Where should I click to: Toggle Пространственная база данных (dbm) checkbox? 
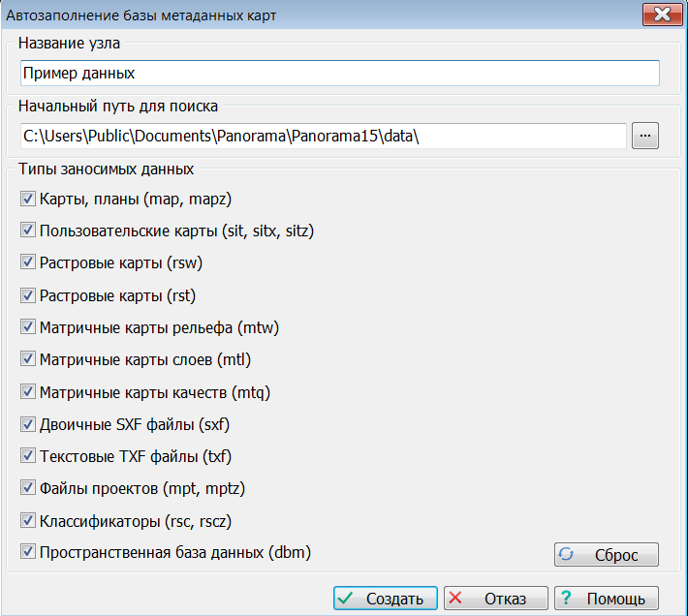(27, 553)
